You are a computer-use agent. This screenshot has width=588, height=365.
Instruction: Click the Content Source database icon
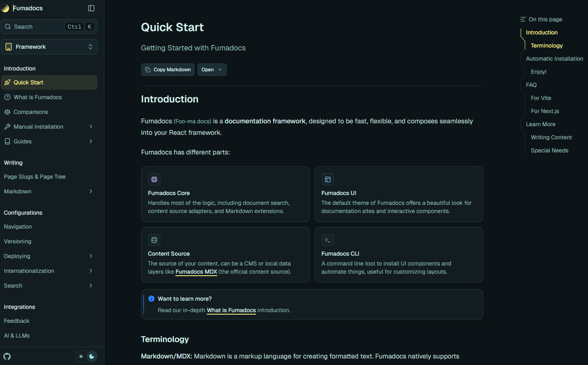point(154,240)
